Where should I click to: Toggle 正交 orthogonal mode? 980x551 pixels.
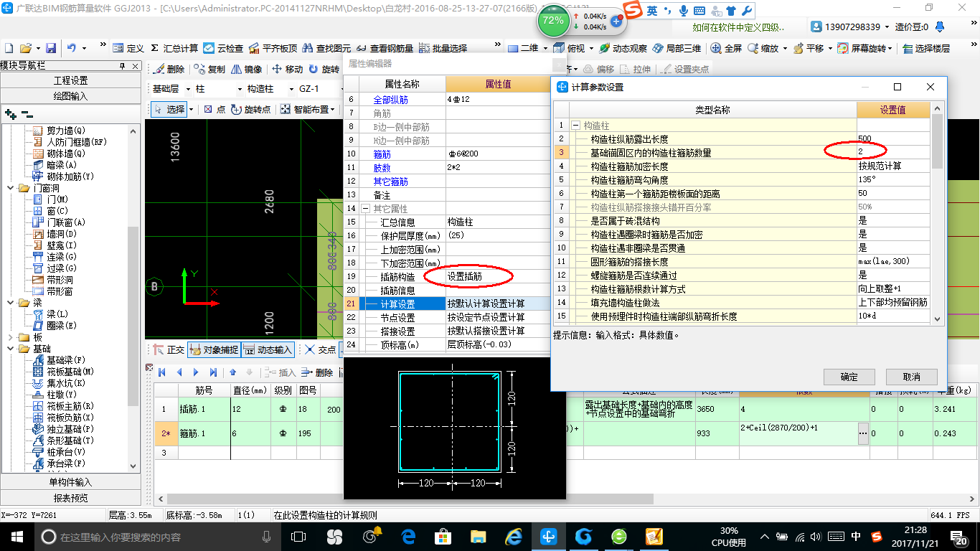pos(169,349)
